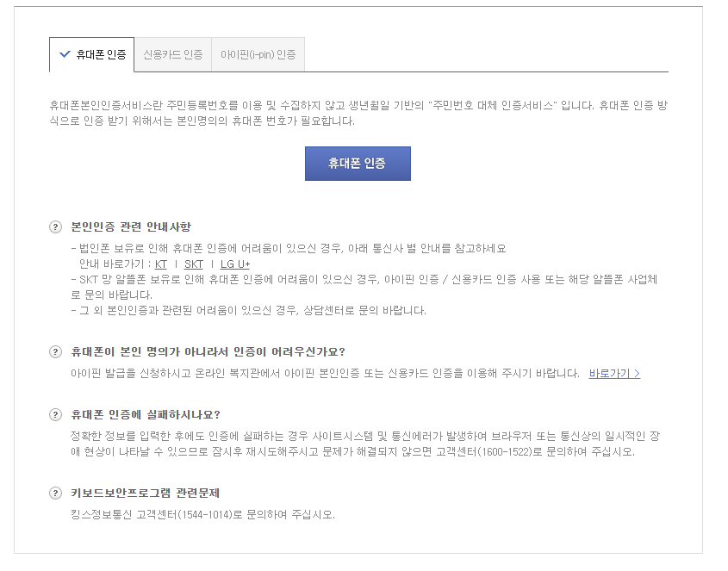Click the heading 휴대폰 인증에 실패하시나요?
Viewport: 728px width, 571px height.
(x=146, y=414)
